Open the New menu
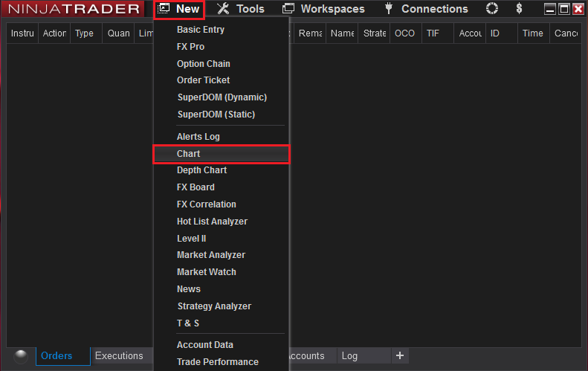This screenshot has width=588, height=371. [179, 9]
